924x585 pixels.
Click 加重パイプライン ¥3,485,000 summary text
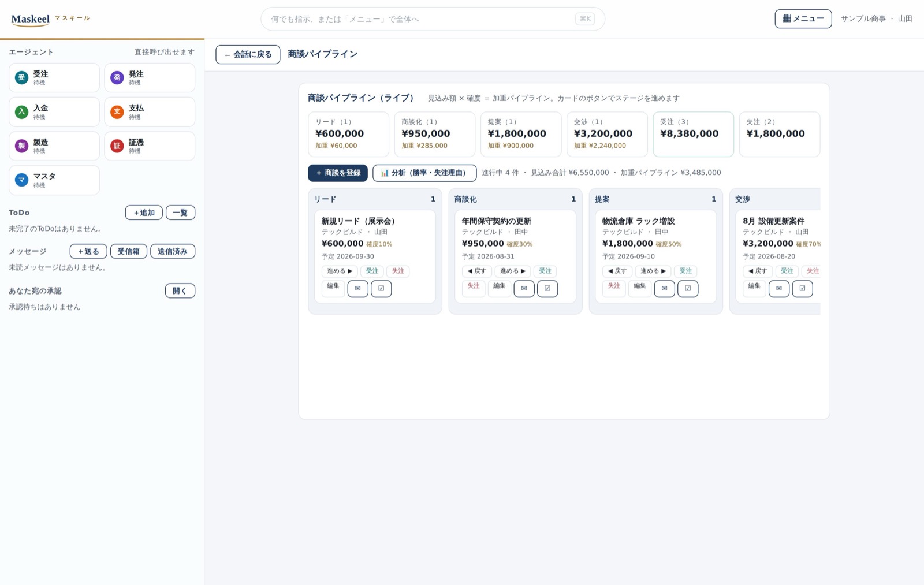click(x=670, y=173)
